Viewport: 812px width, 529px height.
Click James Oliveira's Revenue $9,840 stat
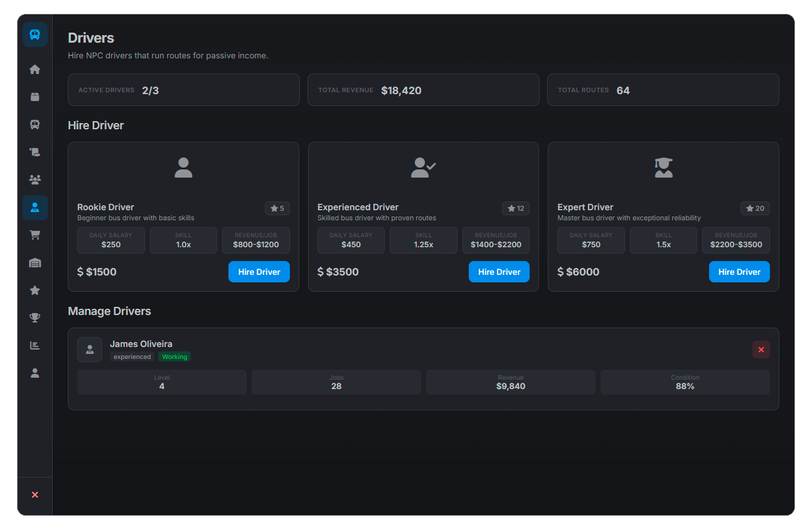click(511, 382)
